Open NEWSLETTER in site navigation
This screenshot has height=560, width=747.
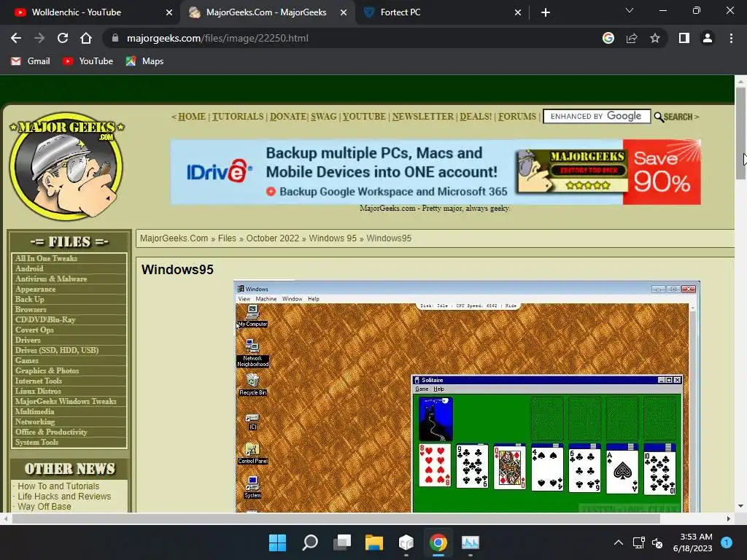click(423, 117)
